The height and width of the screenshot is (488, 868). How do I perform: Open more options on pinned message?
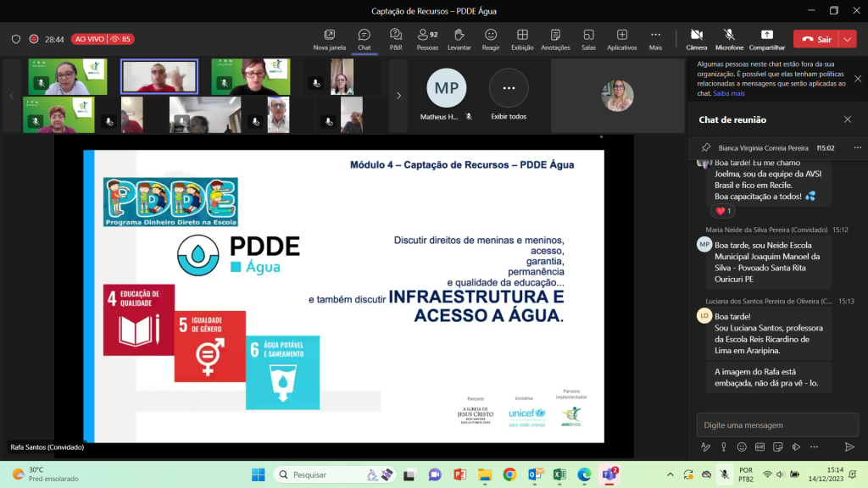pos(858,147)
